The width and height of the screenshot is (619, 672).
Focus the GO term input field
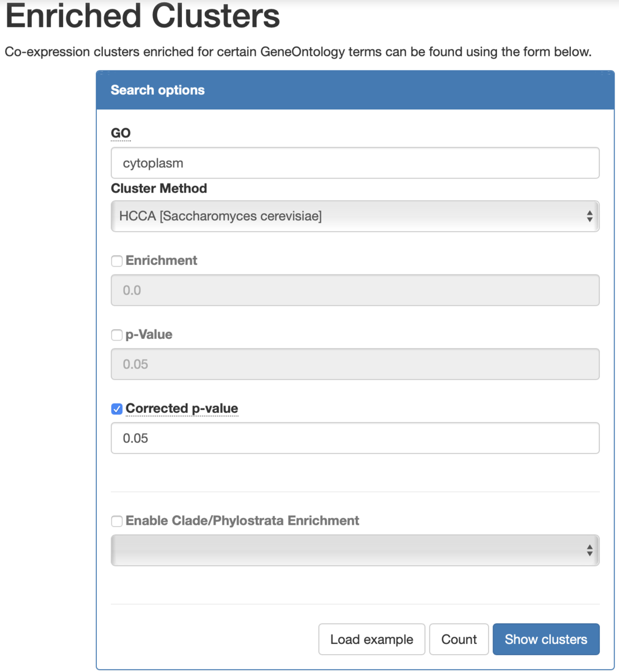click(355, 163)
